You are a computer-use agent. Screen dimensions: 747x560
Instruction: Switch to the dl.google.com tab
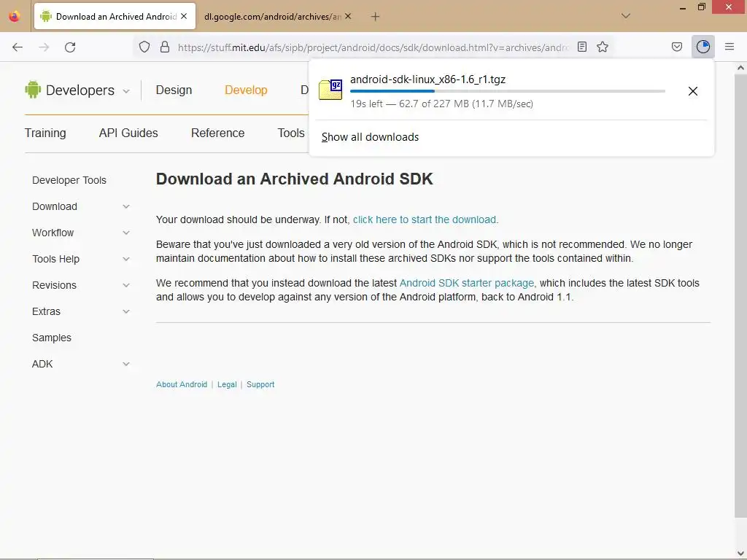pyautogui.click(x=273, y=17)
